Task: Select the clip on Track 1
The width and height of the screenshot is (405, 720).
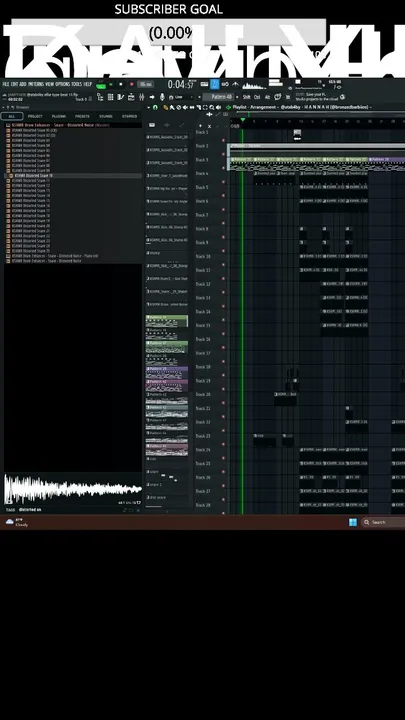Action: pos(297,135)
